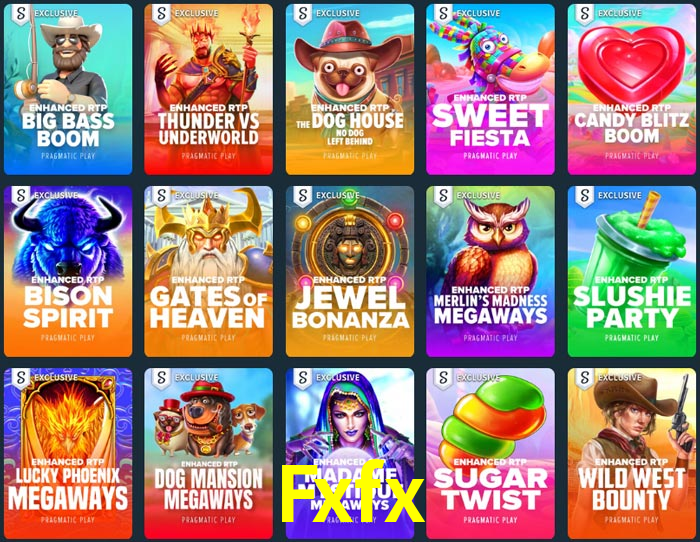The width and height of the screenshot is (700, 542).
Task: Select the Sweet Fiesta game card
Action: pyautogui.click(x=491, y=89)
